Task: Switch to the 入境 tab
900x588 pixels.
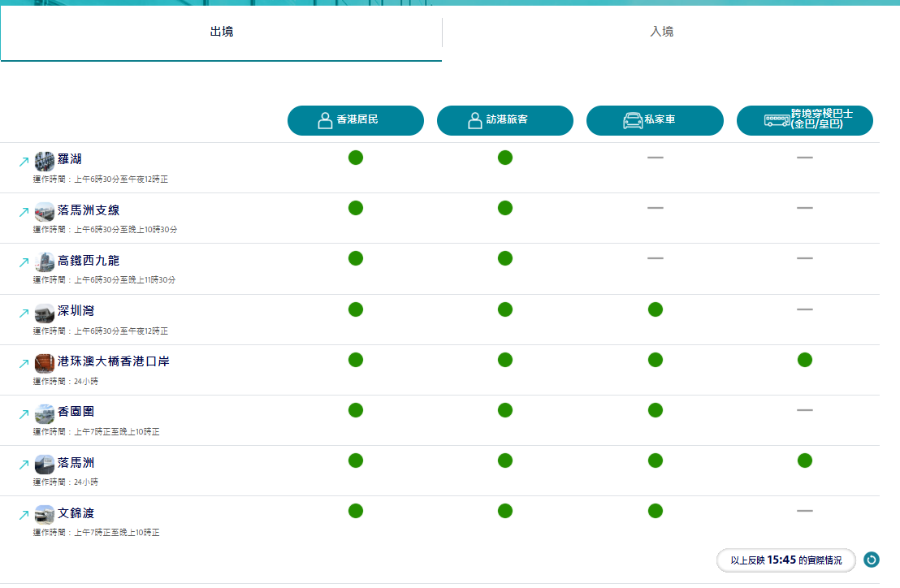Action: [662, 32]
